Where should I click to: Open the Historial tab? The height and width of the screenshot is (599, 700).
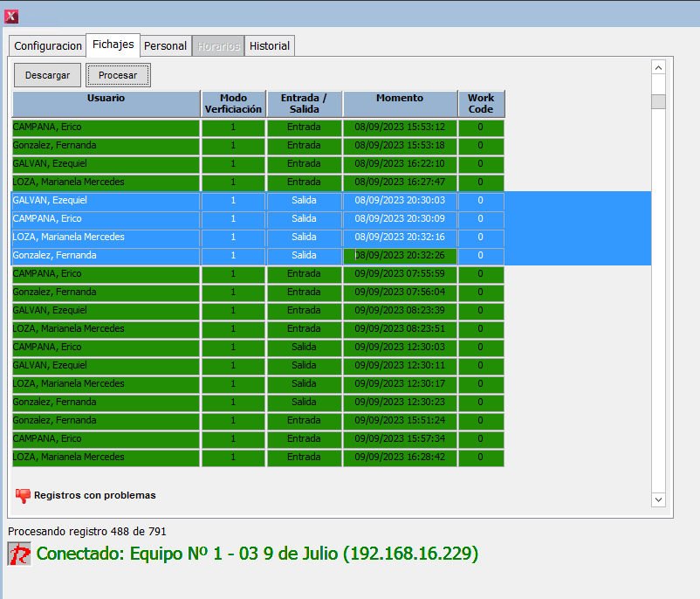point(269,46)
